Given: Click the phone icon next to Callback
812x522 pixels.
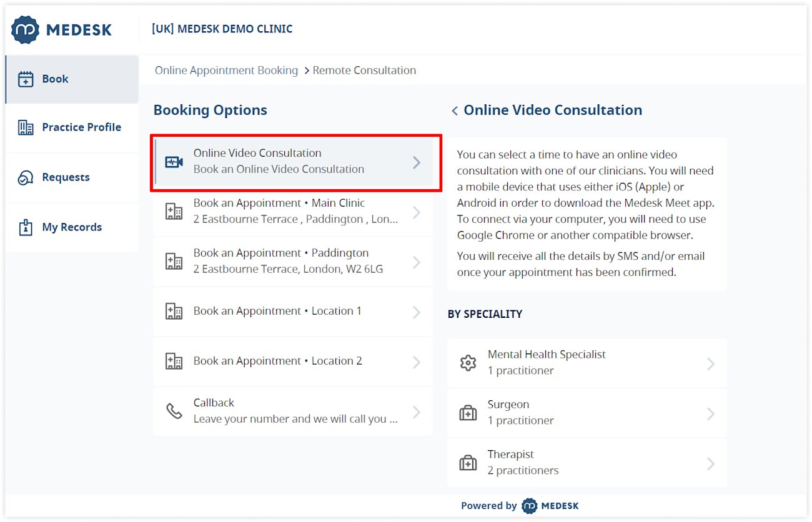Looking at the screenshot, I should click(x=173, y=410).
